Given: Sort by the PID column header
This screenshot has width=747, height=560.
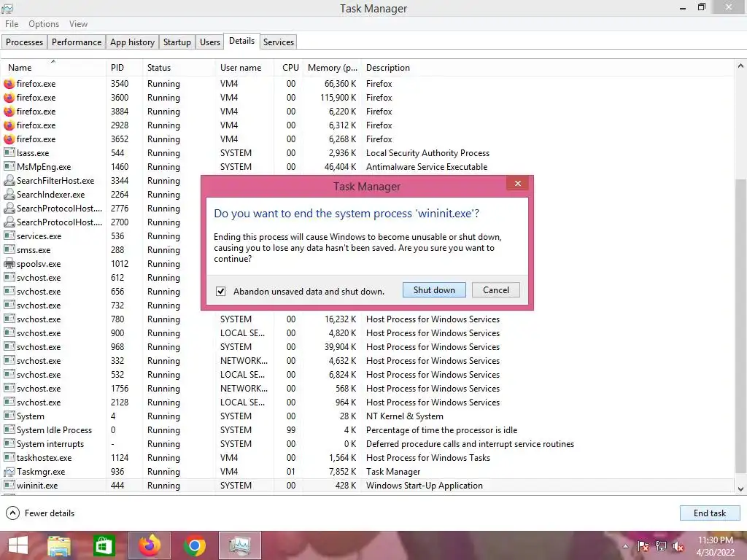Looking at the screenshot, I should click(124, 68).
